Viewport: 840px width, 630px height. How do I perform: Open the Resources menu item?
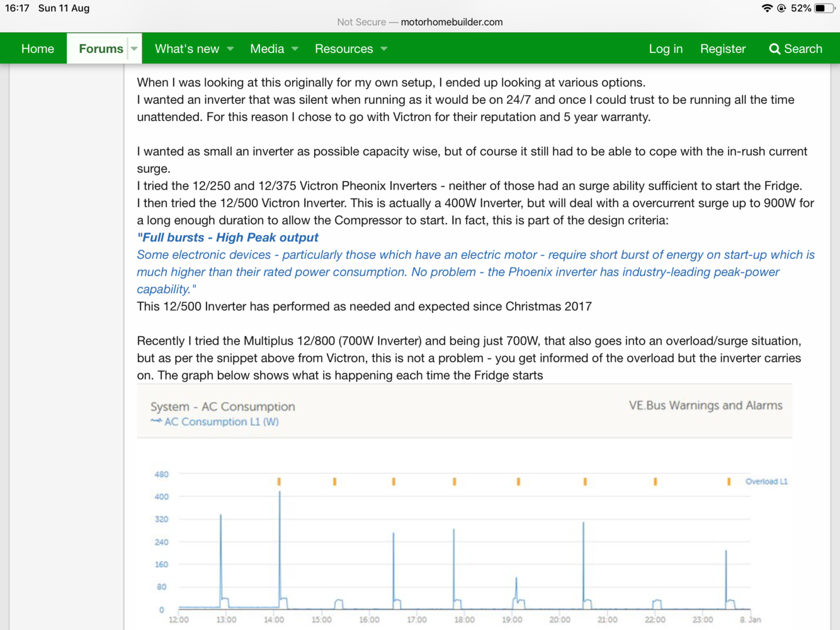344,49
